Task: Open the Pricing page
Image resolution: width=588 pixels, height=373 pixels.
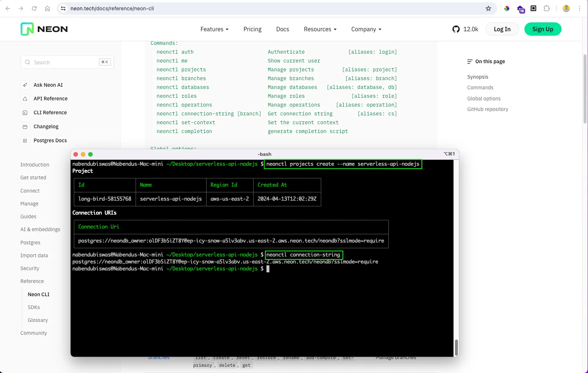Action: [252, 29]
